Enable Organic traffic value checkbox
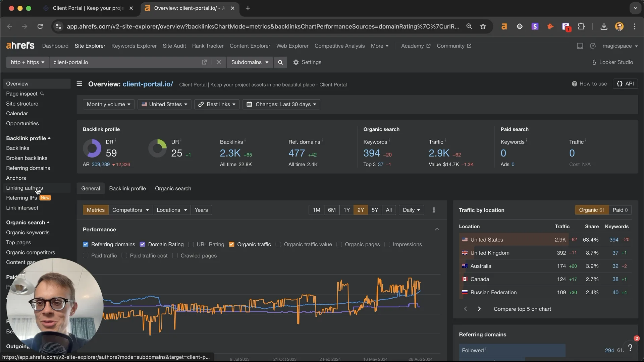 tap(278, 244)
